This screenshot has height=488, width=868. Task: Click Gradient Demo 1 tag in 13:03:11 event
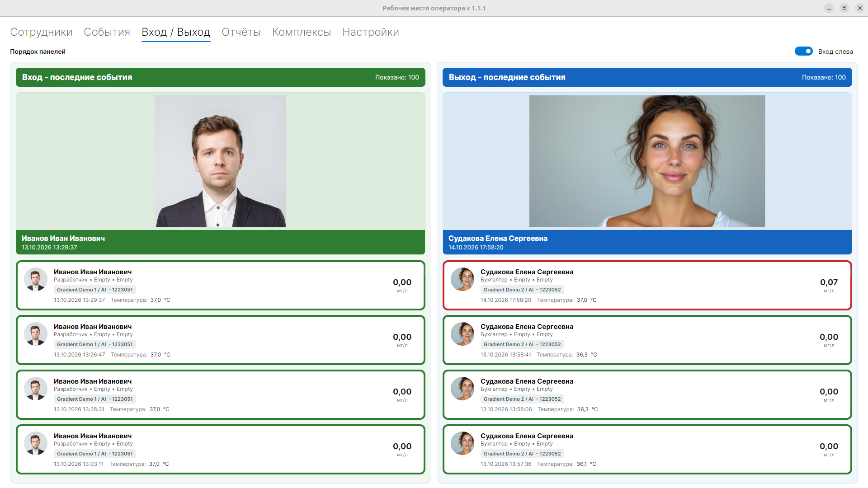[x=95, y=454]
